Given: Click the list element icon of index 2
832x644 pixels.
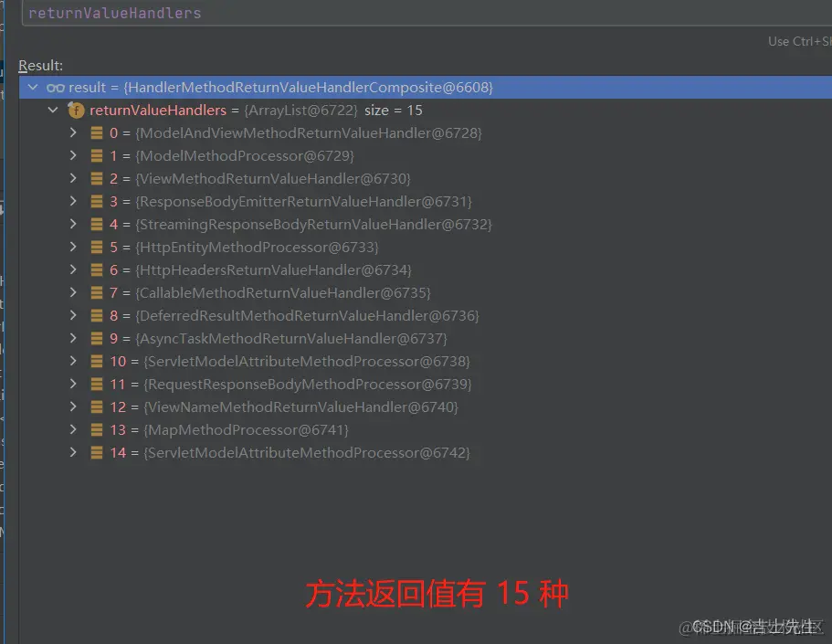Looking at the screenshot, I should click(97, 178).
